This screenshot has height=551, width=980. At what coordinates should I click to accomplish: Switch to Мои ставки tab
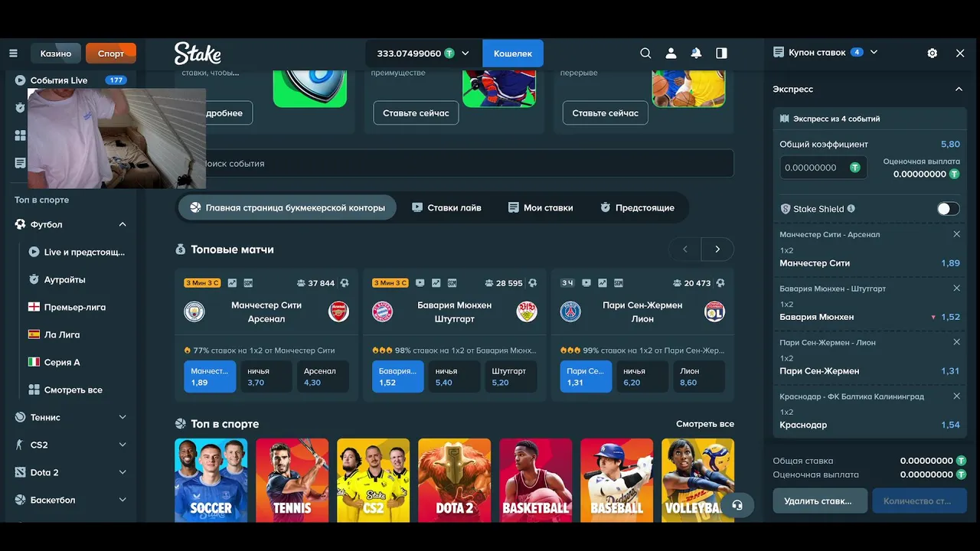point(541,207)
